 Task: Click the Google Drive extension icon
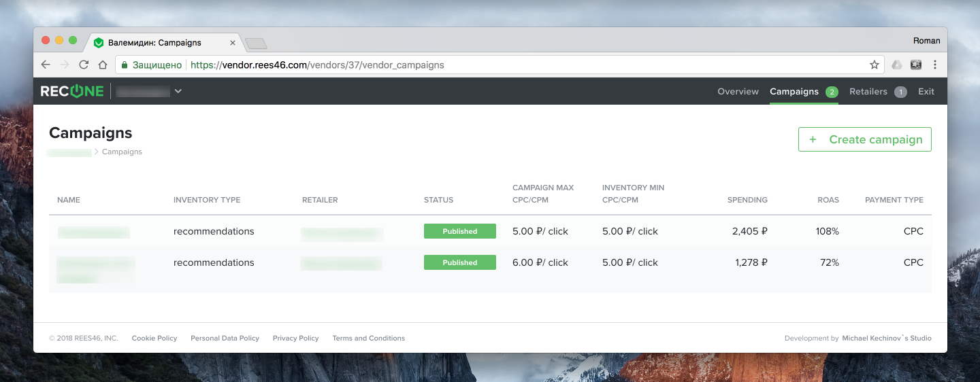pyautogui.click(x=897, y=65)
